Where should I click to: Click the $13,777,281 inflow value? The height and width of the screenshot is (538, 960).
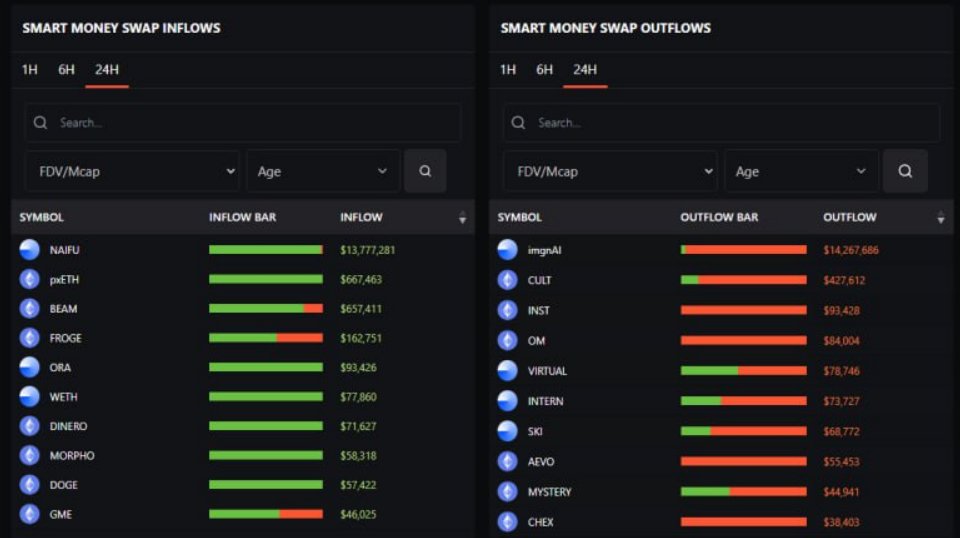367,250
